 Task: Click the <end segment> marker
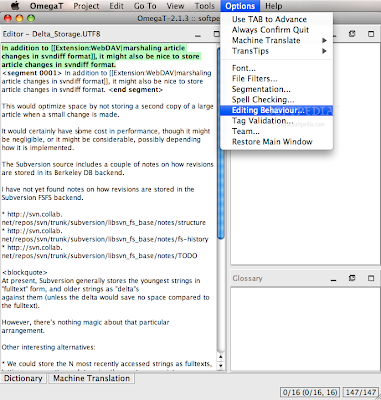coord(136,90)
